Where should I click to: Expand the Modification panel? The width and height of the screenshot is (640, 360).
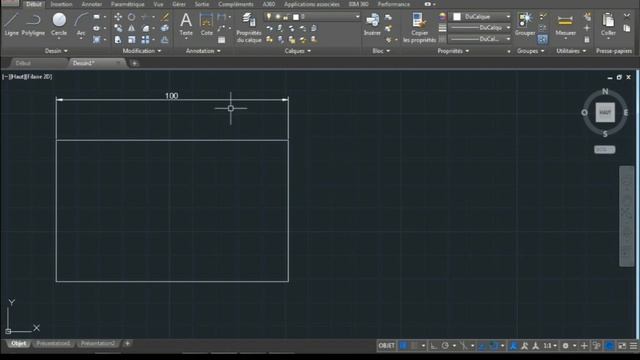tap(142, 51)
